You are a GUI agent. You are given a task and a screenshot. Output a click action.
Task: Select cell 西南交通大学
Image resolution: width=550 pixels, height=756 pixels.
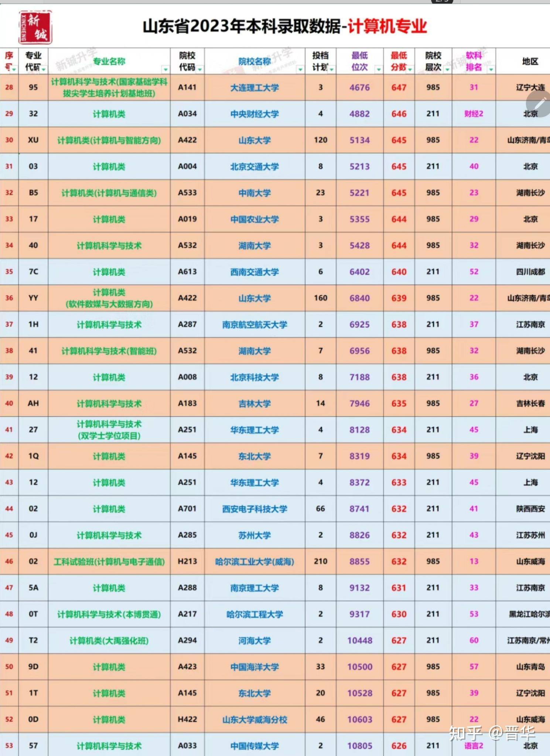254,272
